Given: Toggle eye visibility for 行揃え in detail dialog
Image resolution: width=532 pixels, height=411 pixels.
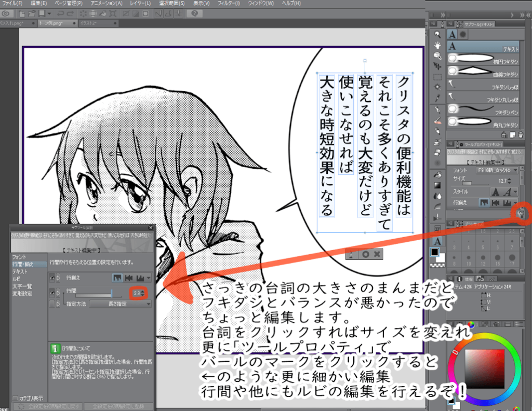Looking at the screenshot, I should [52, 278].
